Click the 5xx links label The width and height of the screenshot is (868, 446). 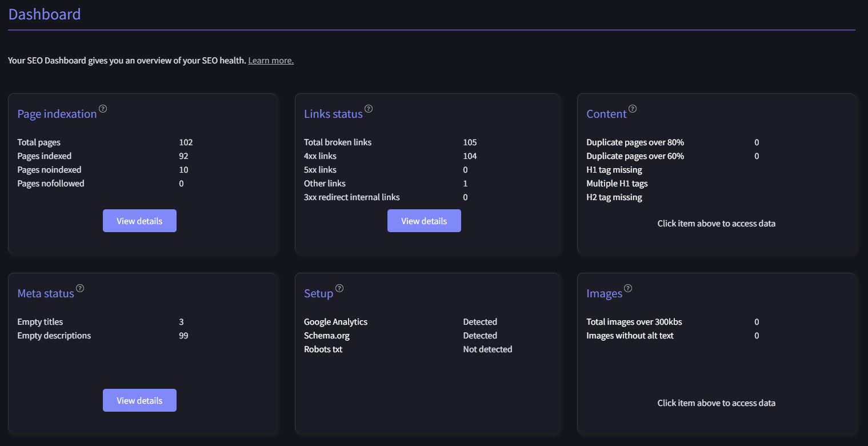point(320,170)
